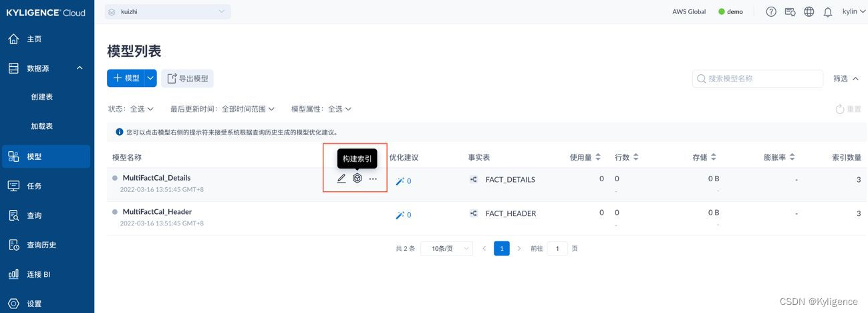The height and width of the screenshot is (313, 868).
Task: Click the edit pencil icon for MultiFactCal_Details
Action: 341,179
